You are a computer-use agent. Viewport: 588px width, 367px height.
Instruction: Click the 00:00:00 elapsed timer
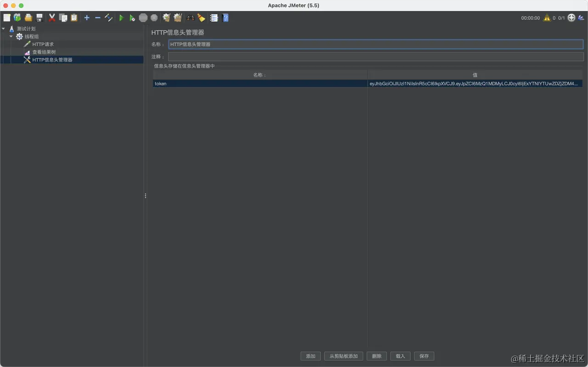(x=531, y=18)
